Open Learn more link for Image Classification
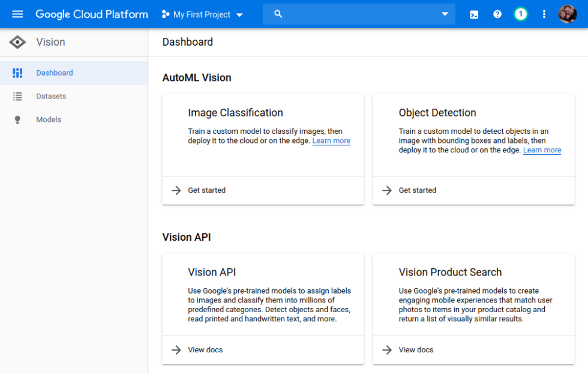The image size is (588, 374). 331,141
